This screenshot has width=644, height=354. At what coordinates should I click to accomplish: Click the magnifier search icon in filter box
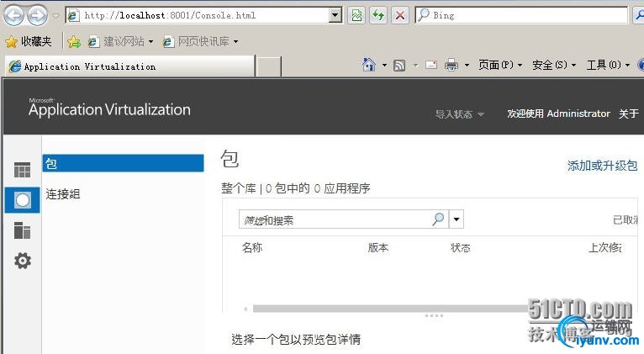pyautogui.click(x=439, y=219)
